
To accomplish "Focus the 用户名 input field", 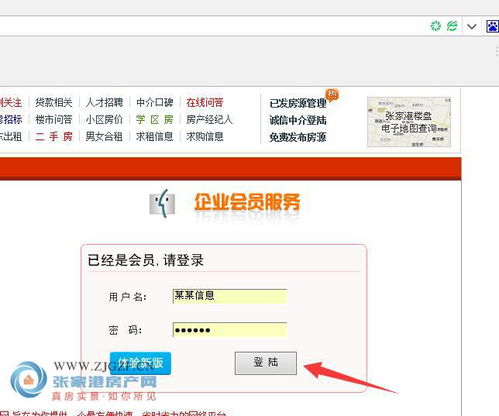I will pyautogui.click(x=230, y=296).
